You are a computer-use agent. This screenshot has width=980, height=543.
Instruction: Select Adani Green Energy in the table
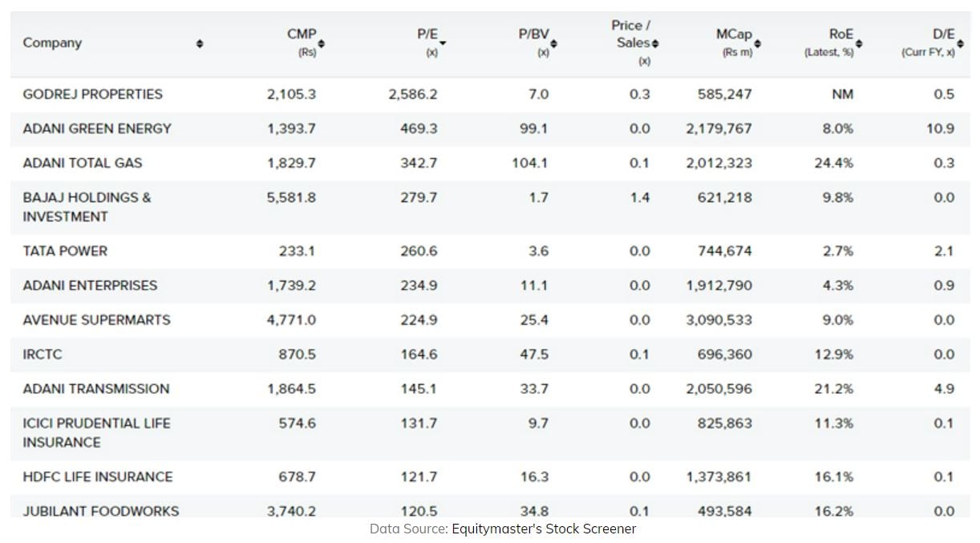pyautogui.click(x=97, y=128)
